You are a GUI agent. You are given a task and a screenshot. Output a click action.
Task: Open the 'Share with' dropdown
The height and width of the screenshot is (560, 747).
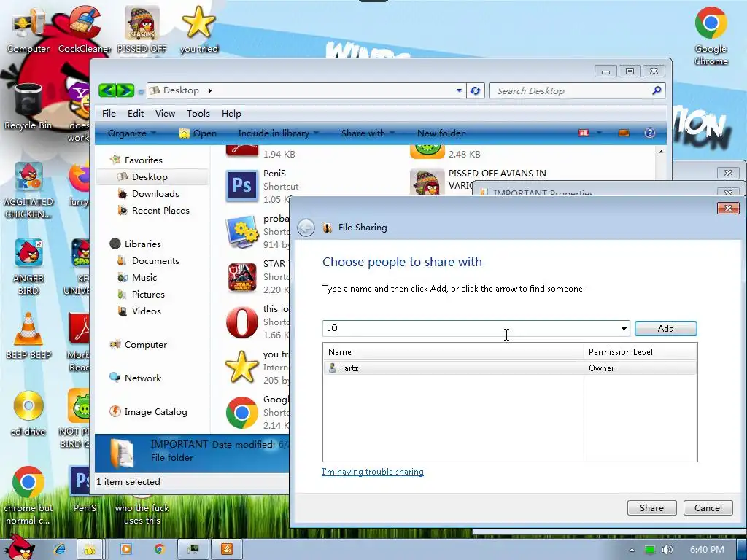click(368, 133)
